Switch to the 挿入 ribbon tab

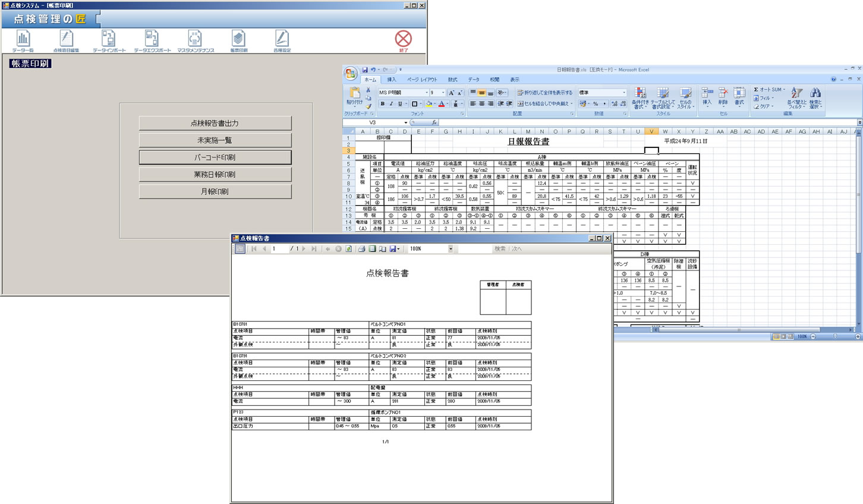(x=392, y=80)
